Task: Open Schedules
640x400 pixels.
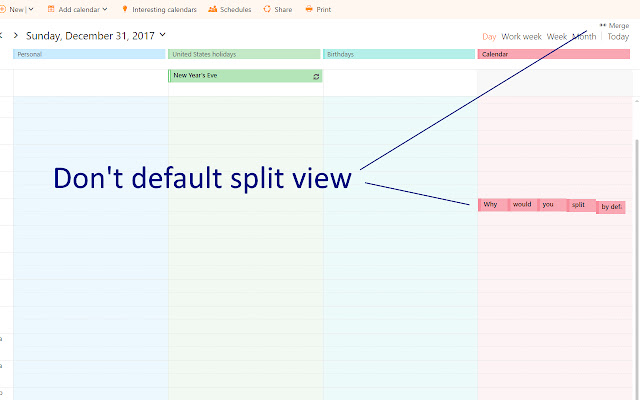Action: (236, 9)
